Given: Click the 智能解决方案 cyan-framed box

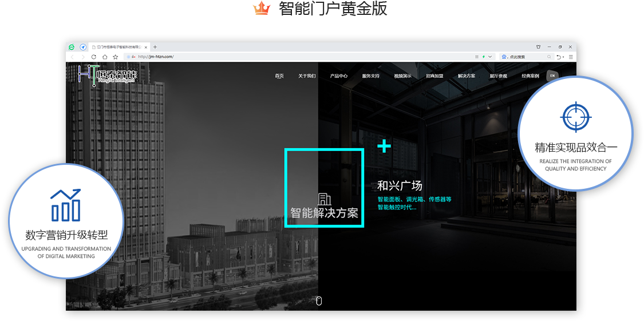Looking at the screenshot, I should [325, 188].
